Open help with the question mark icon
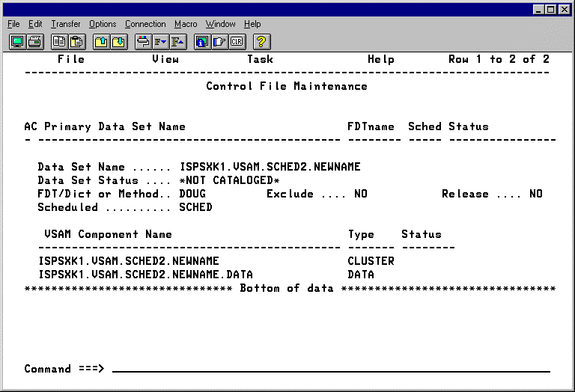 tap(262, 42)
